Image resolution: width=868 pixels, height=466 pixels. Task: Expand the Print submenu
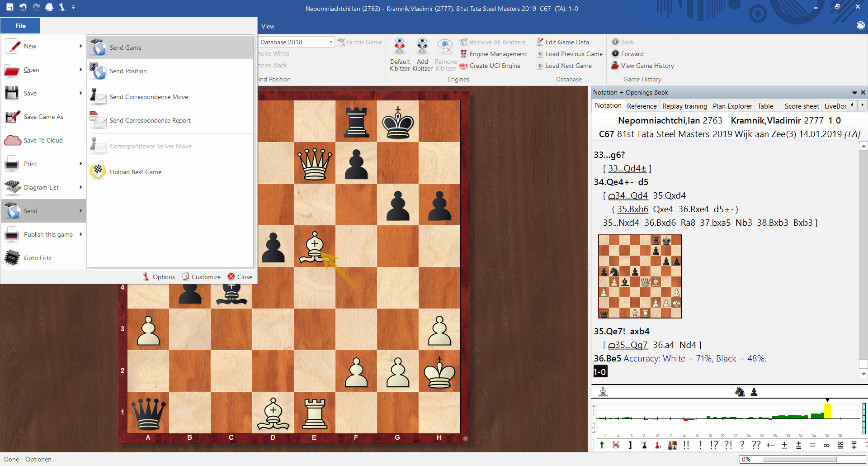point(44,164)
